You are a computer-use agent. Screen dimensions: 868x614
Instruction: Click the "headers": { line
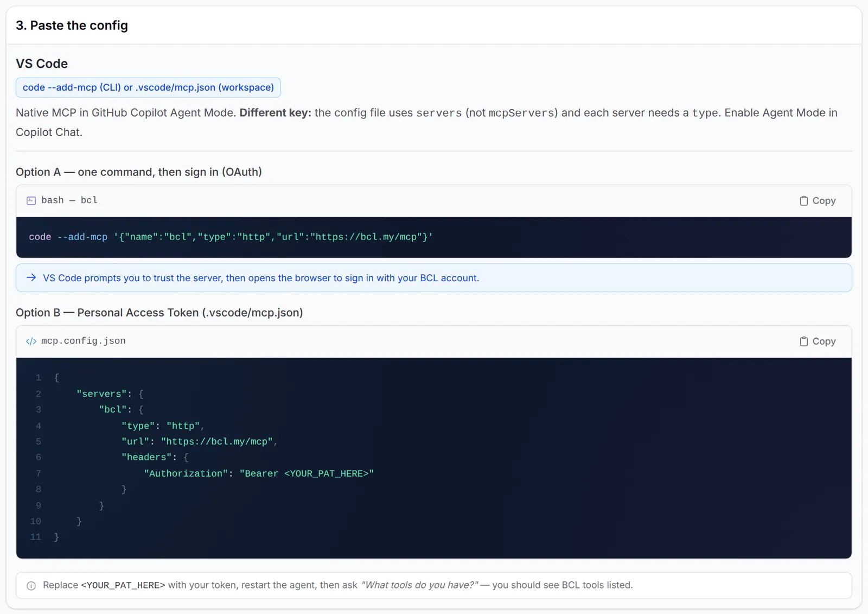point(155,458)
